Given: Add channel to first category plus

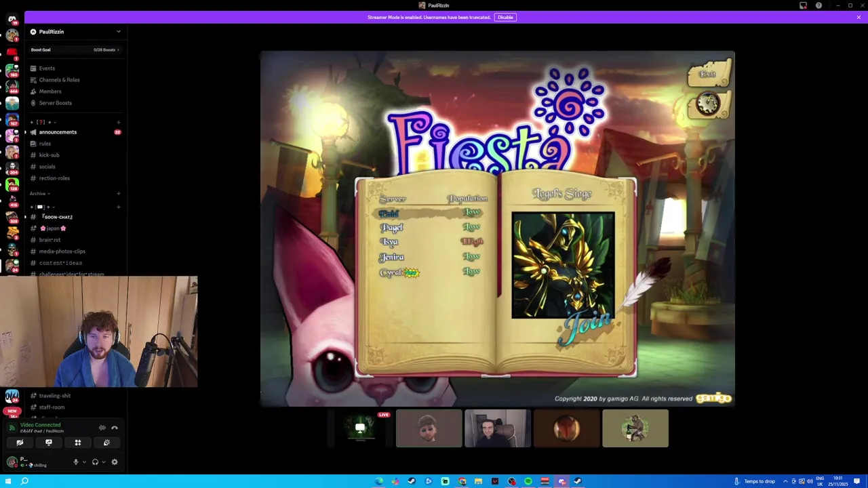Looking at the screenshot, I should (x=119, y=122).
